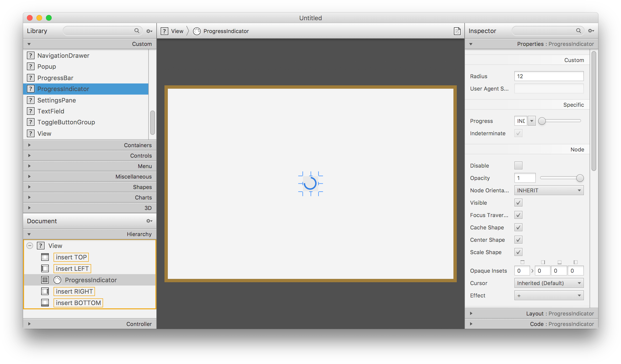Click the insert LEFT placeholder icon
Screen dimensions: 621x364
pyautogui.click(x=45, y=268)
